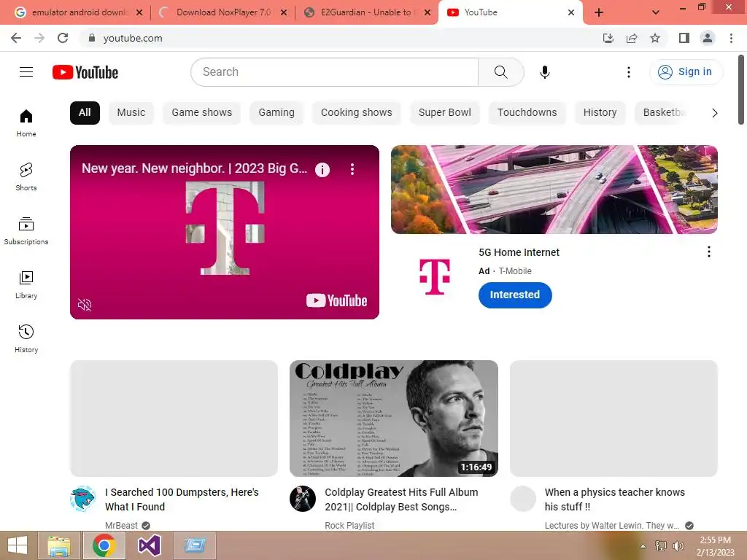This screenshot has height=560, width=747.
Task: Open History in sidebar
Action: click(x=26, y=338)
